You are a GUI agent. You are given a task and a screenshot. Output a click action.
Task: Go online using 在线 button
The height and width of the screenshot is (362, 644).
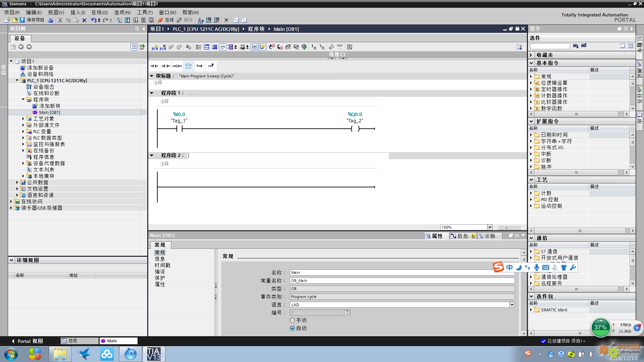(x=166, y=20)
